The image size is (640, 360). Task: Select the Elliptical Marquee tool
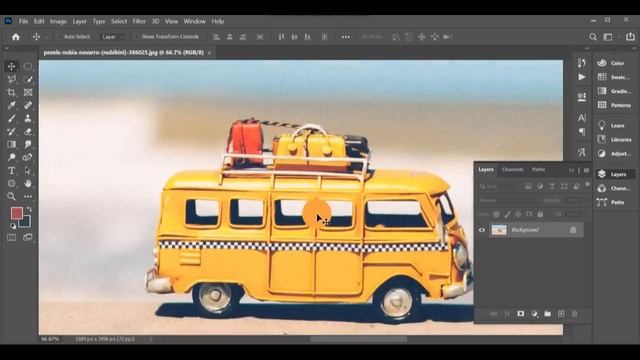(28, 66)
